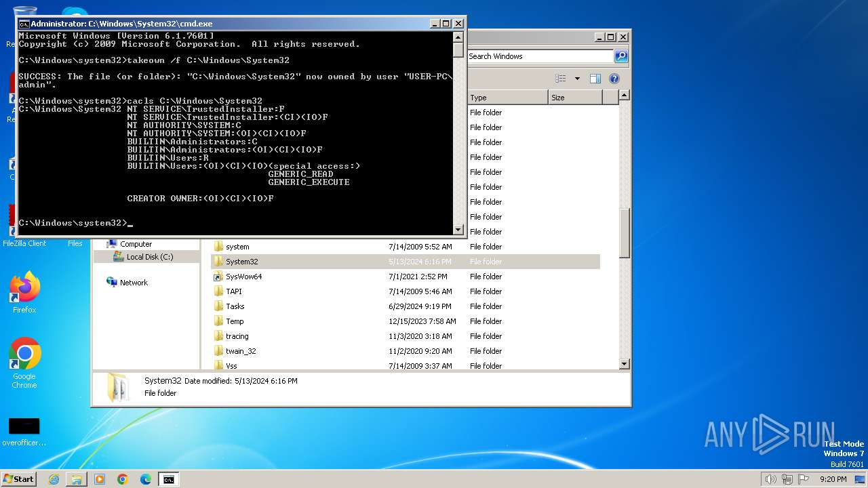Switch to the Explorer window from the taskbar
This screenshot has height=488, width=868.
click(x=77, y=479)
